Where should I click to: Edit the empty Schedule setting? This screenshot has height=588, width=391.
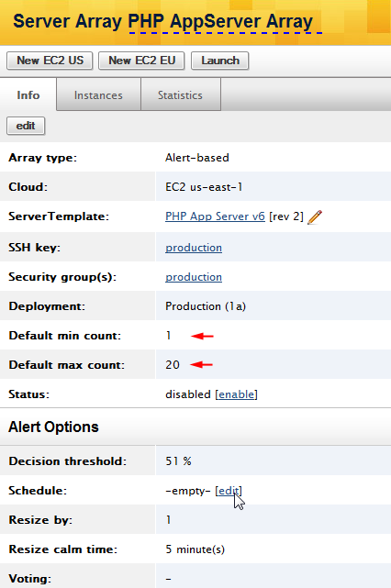229,491
